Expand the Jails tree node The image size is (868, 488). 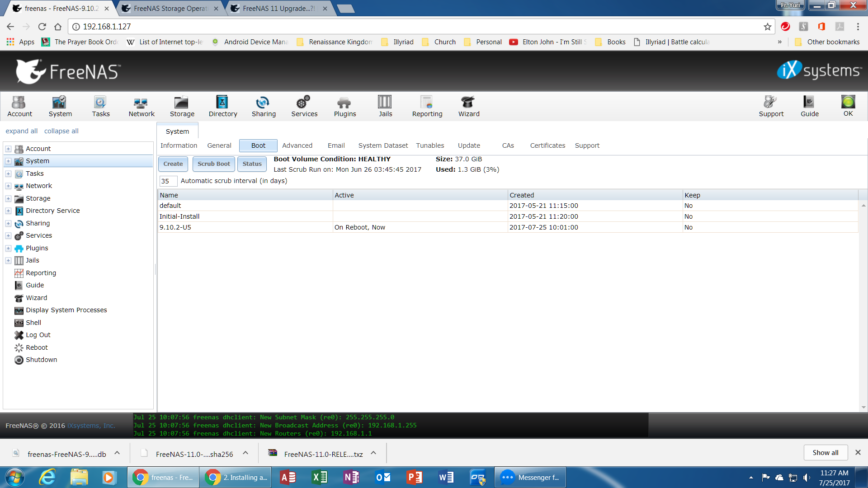click(x=8, y=260)
